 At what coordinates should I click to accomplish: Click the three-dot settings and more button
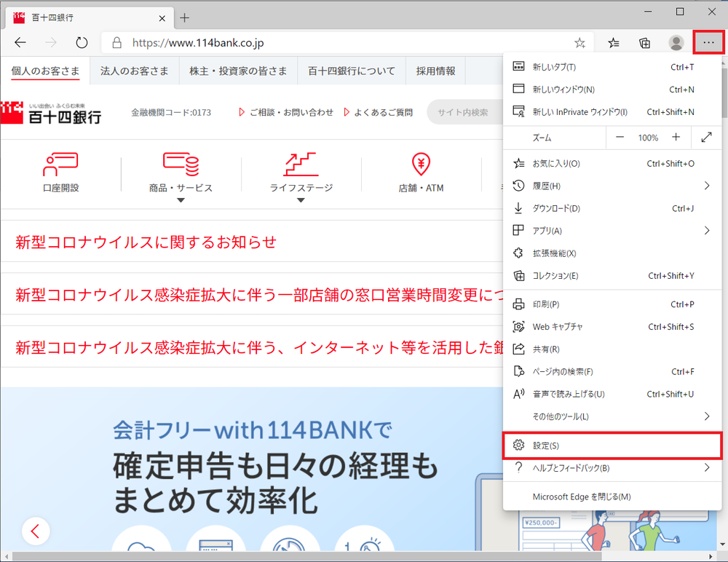tap(708, 43)
